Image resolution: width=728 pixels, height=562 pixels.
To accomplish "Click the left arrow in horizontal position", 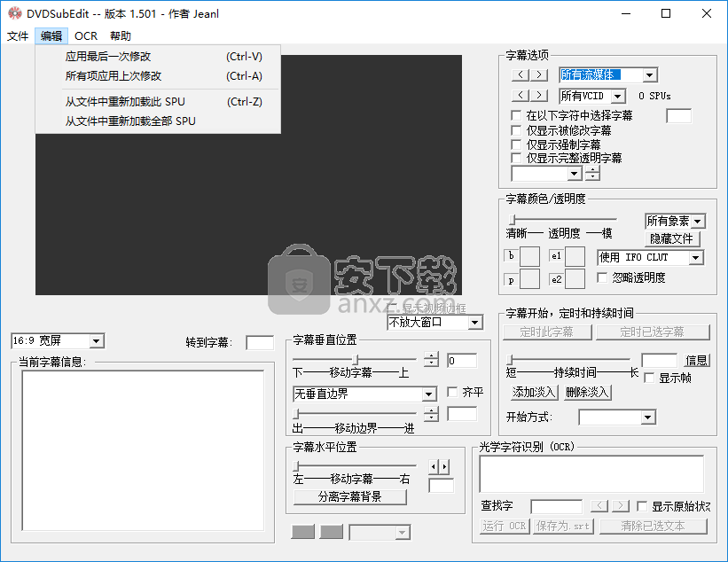I will click(434, 466).
